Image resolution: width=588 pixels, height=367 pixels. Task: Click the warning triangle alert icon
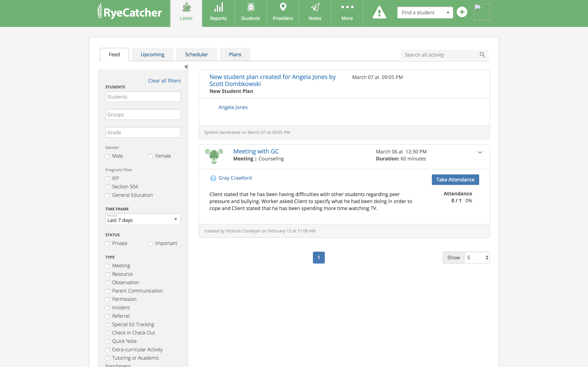pyautogui.click(x=379, y=13)
